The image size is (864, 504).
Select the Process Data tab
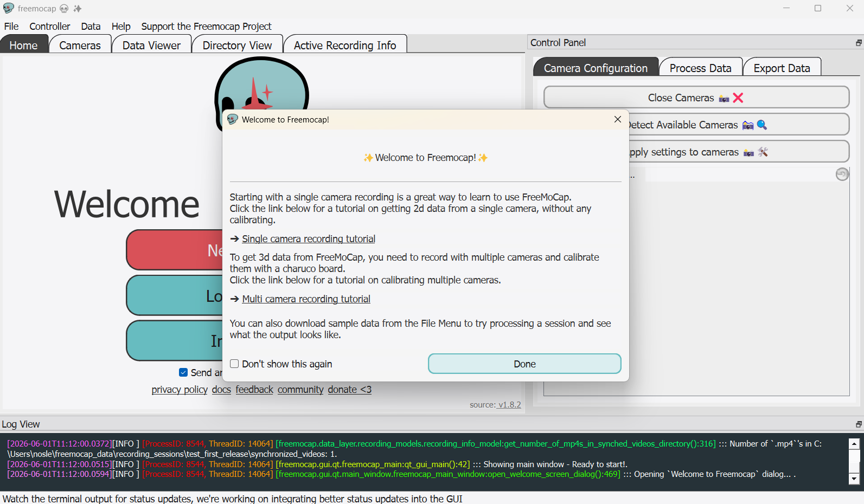point(700,68)
